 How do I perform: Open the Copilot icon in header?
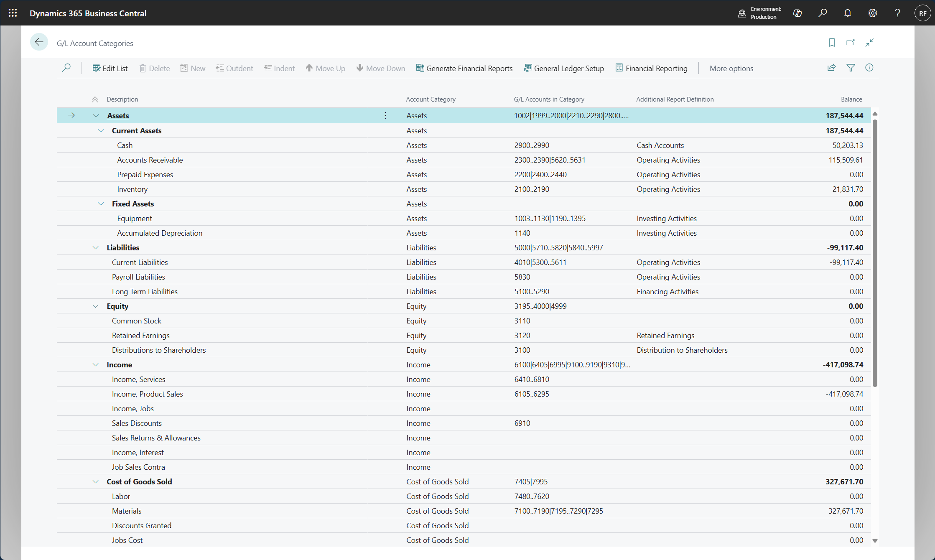click(797, 13)
